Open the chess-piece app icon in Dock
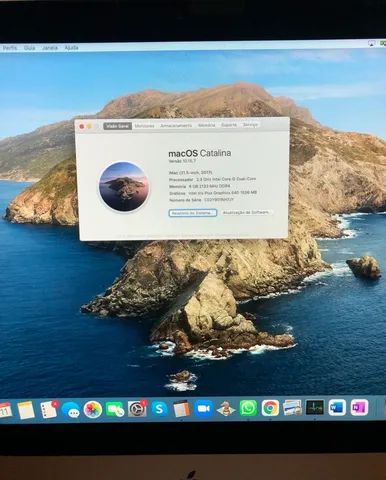Image resolution: width=386 pixels, height=480 pixels. [226, 409]
